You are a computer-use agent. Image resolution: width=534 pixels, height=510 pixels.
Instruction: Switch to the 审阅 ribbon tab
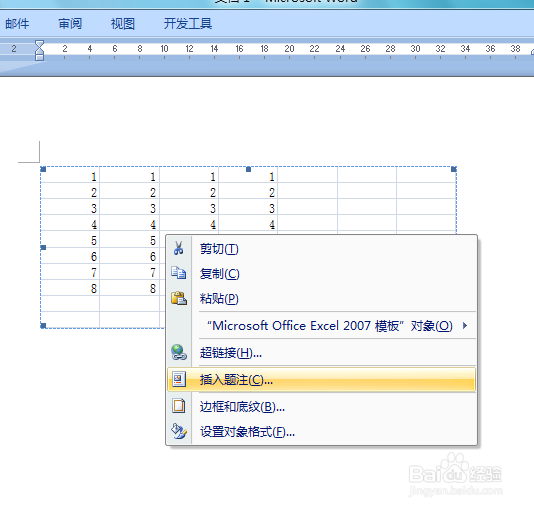[70, 23]
